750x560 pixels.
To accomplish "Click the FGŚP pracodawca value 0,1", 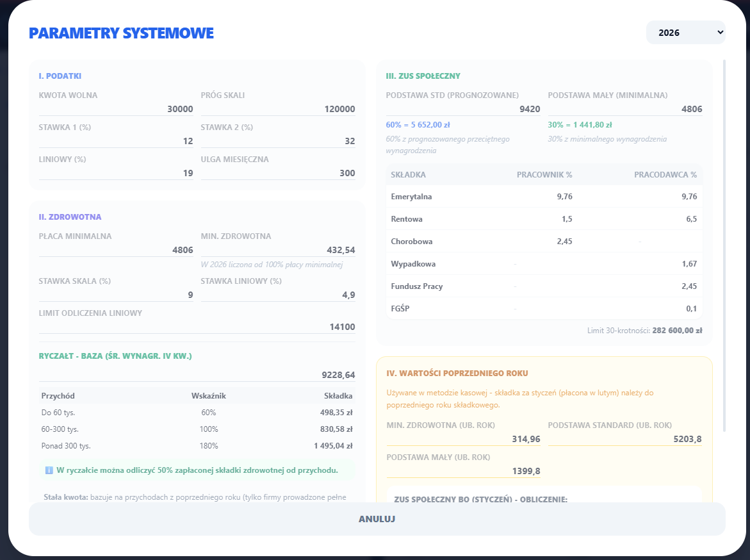I will pyautogui.click(x=692, y=309).
